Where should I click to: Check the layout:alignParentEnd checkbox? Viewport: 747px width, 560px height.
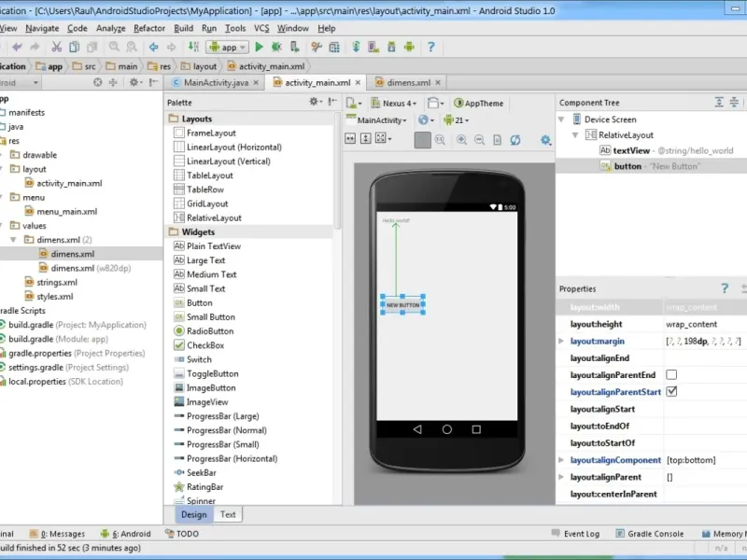[671, 375]
